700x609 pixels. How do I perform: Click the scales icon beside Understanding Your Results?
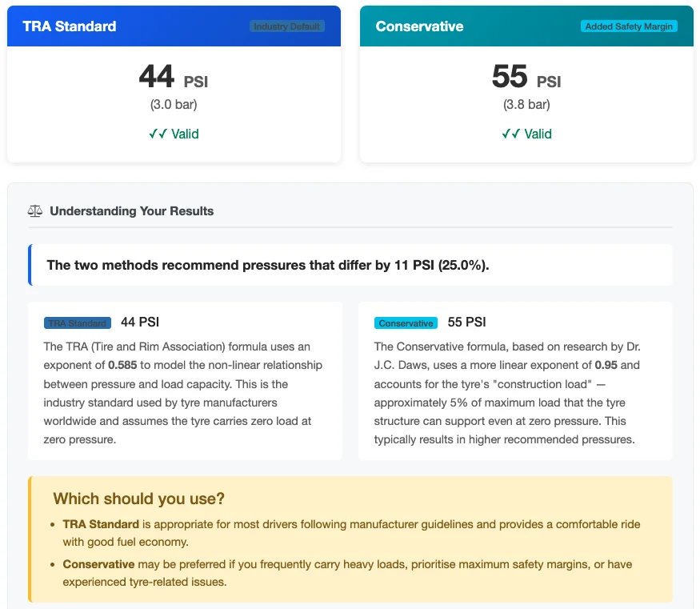(35, 211)
